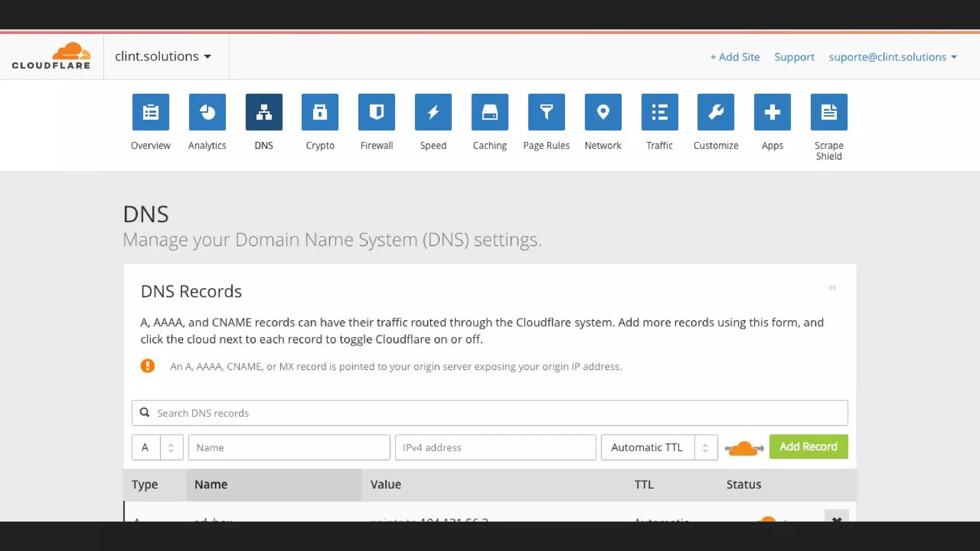
Task: Open the Page Rules funnel icon
Action: coord(546,112)
